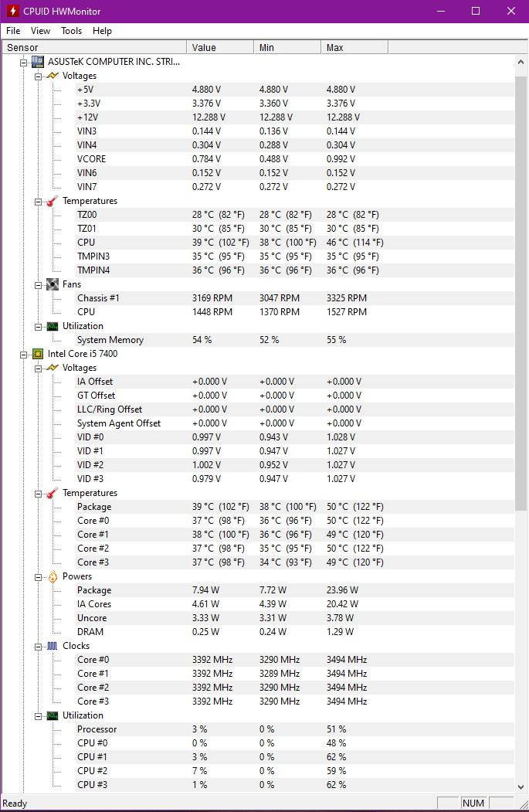Viewport: 529px width, 812px height.
Task: Click the motherboard Utilization graph icon
Action: 53,326
